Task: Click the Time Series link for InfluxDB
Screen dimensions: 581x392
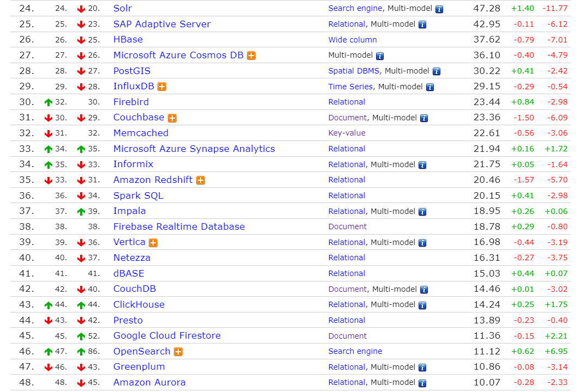Action: pos(350,87)
